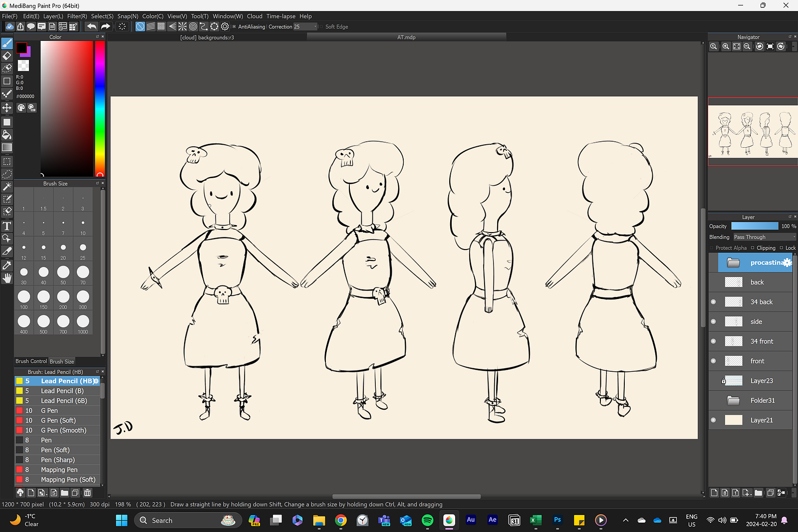Select the Eraser tool
This screenshot has width=798, height=532.
click(7, 56)
